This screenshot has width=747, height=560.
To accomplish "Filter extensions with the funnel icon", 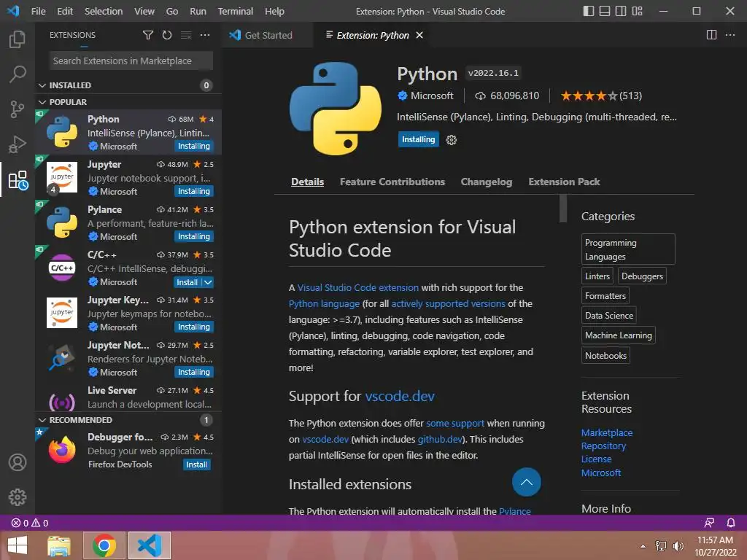I will point(148,35).
